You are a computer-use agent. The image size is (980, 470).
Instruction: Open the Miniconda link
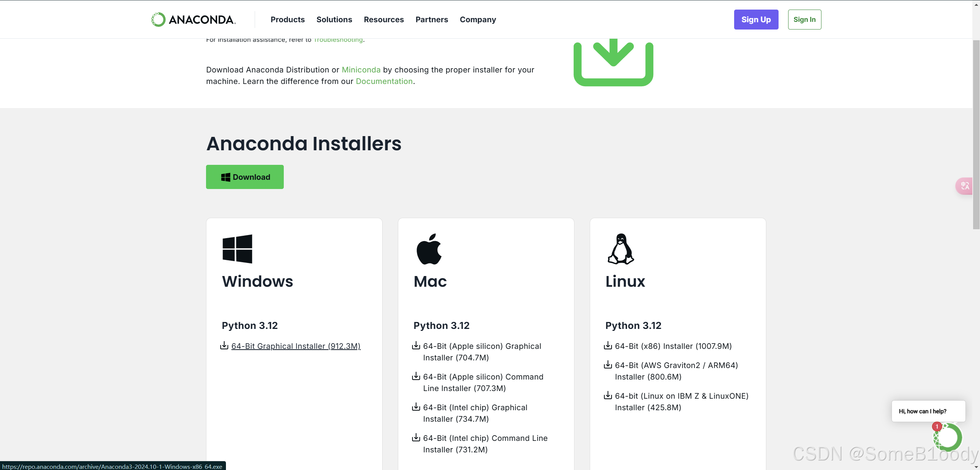[x=361, y=70]
